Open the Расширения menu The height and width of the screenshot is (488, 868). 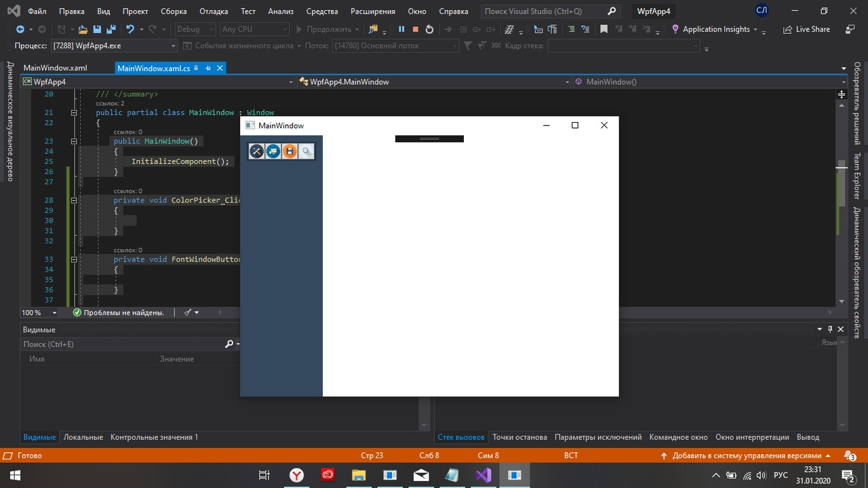(373, 12)
